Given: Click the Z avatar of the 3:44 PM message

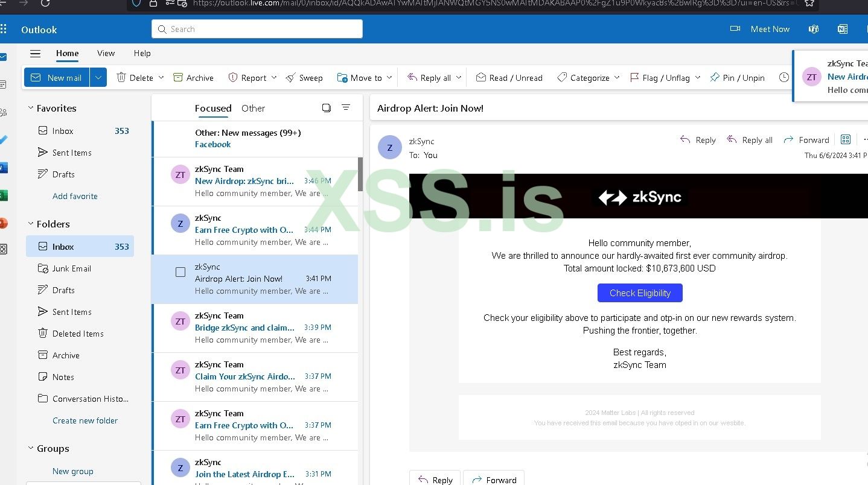Looking at the screenshot, I should click(180, 224).
